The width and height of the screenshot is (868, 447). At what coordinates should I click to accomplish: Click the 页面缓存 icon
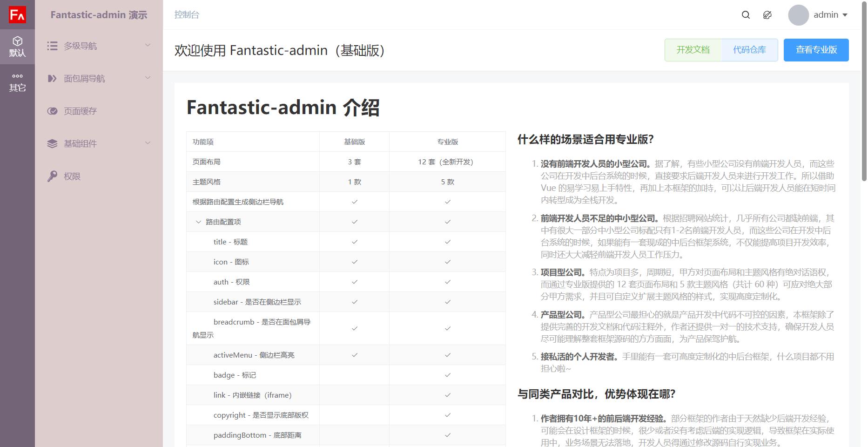coord(52,111)
